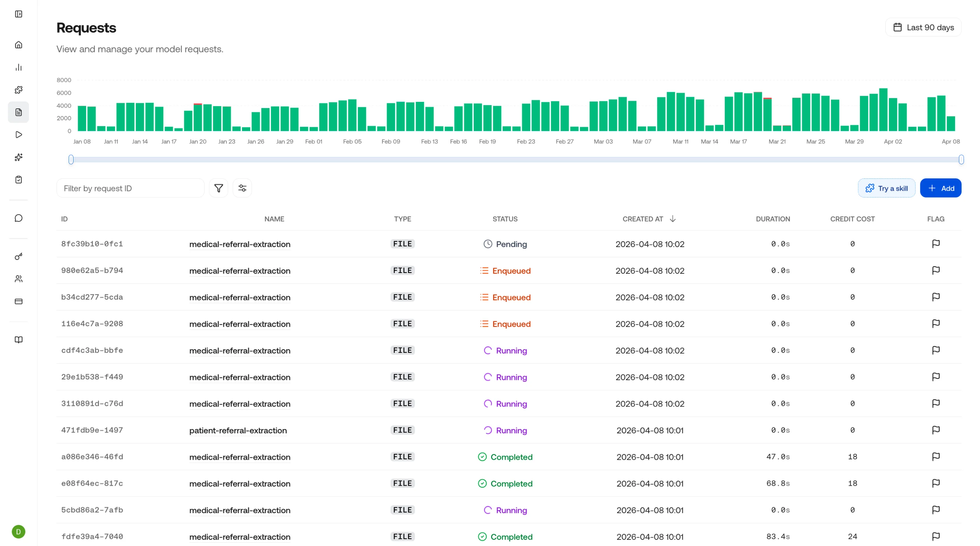Sort by the CREATED AT column arrow

672,219
